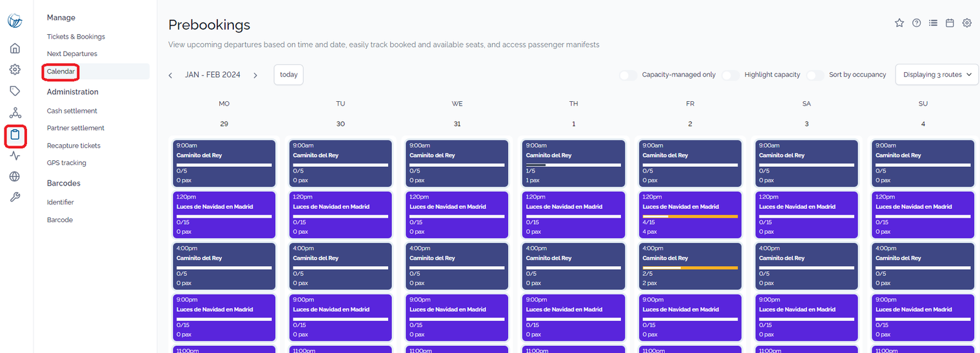Viewport: 980px width, 353px height.
Task: Turn on Highlight capacity switch
Action: tap(730, 75)
